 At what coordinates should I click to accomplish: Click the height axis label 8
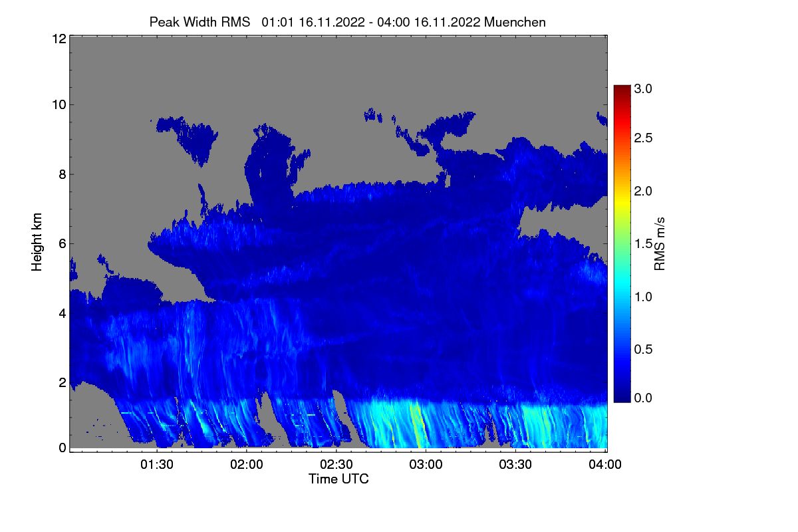tap(62, 174)
